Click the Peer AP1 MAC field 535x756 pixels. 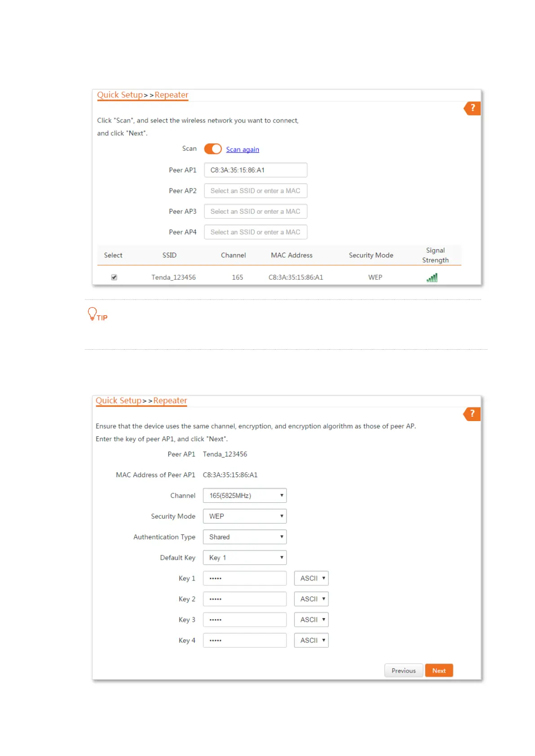point(256,170)
